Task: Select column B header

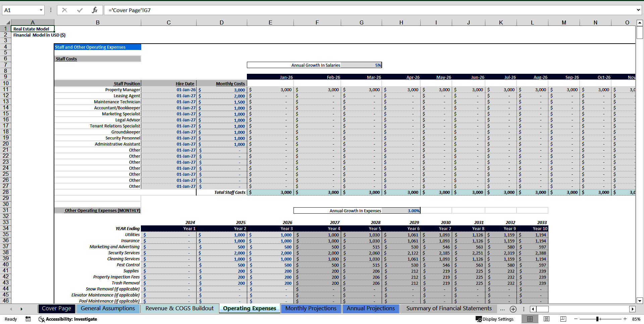Action: pyautogui.click(x=98, y=22)
